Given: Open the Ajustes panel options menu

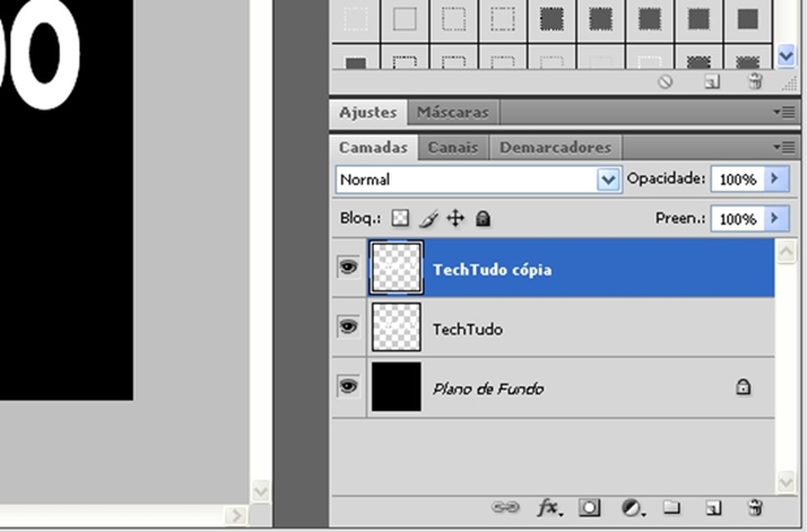Looking at the screenshot, I should (786, 112).
